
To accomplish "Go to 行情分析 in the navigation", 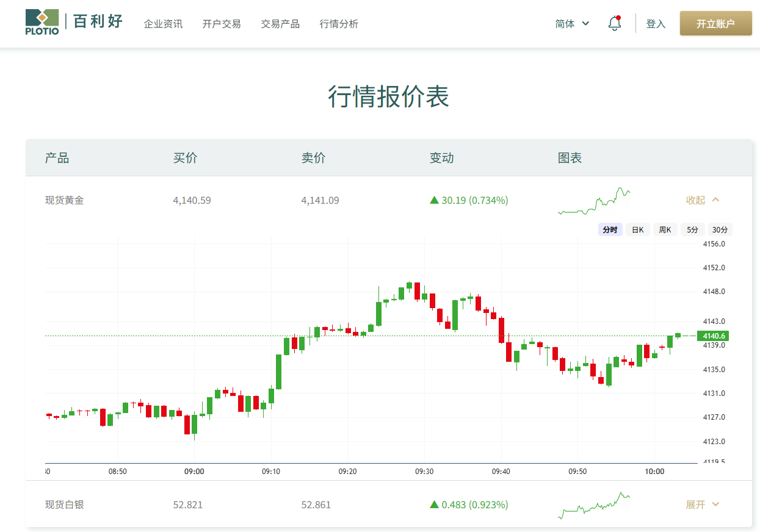I will pyautogui.click(x=339, y=24).
